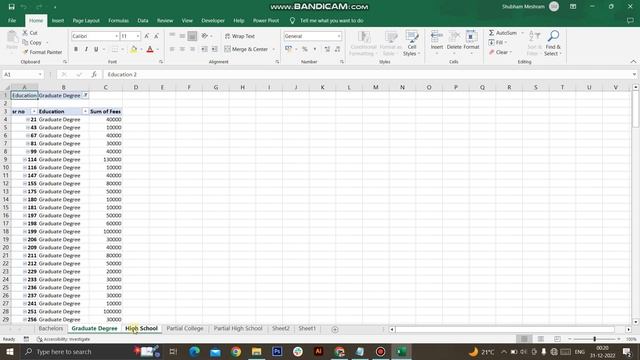Open Photoshop from the taskbar
The width and height of the screenshot is (640, 360).
[x=277, y=351]
